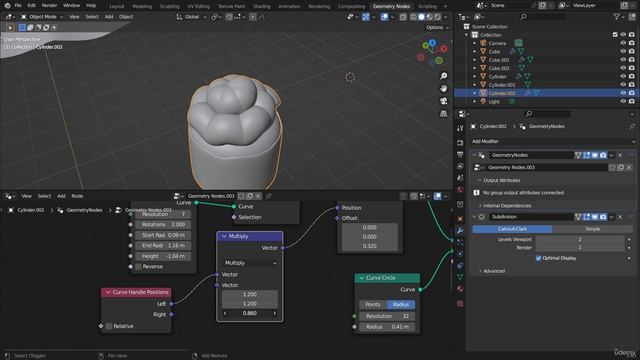Open the Render properties tab icon
The height and width of the screenshot is (360, 640).
point(460,143)
